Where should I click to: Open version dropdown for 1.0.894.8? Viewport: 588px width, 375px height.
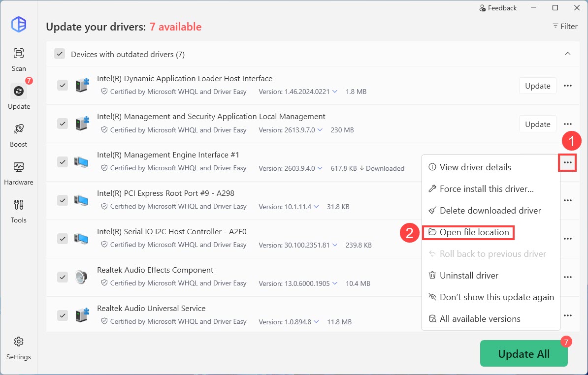pos(316,322)
